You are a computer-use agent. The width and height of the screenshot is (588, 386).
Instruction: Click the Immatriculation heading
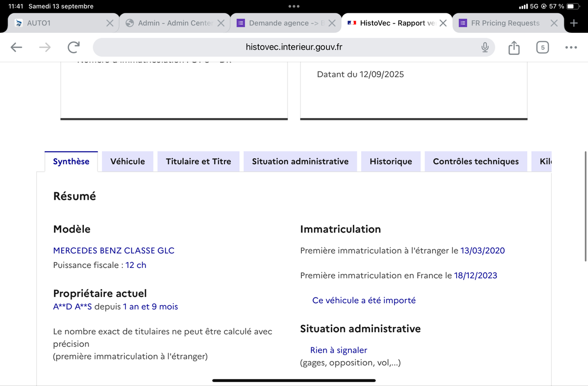340,229
